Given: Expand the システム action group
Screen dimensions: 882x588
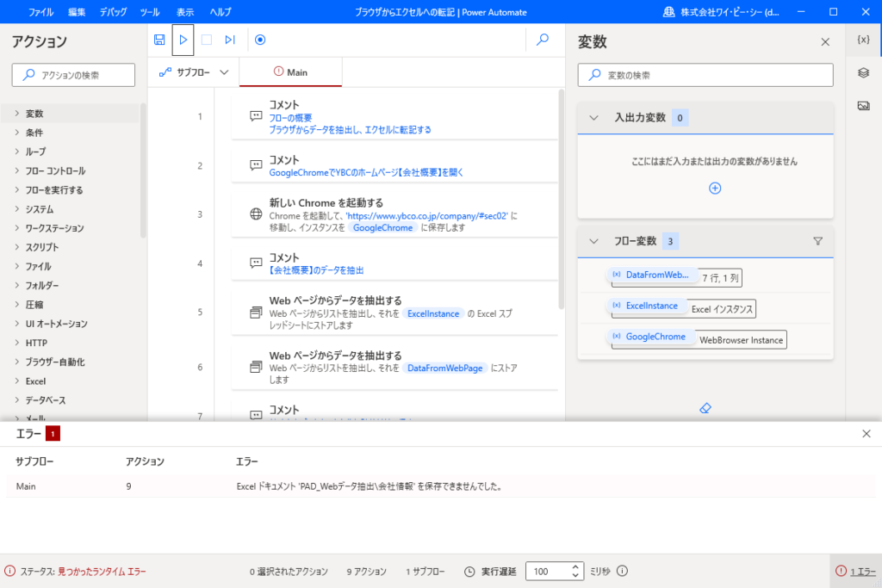Looking at the screenshot, I should coord(17,209).
